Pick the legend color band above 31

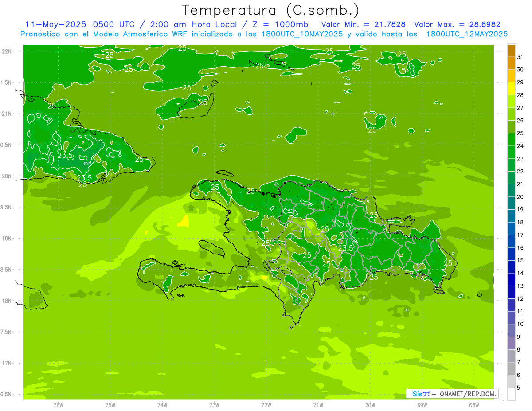point(511,51)
